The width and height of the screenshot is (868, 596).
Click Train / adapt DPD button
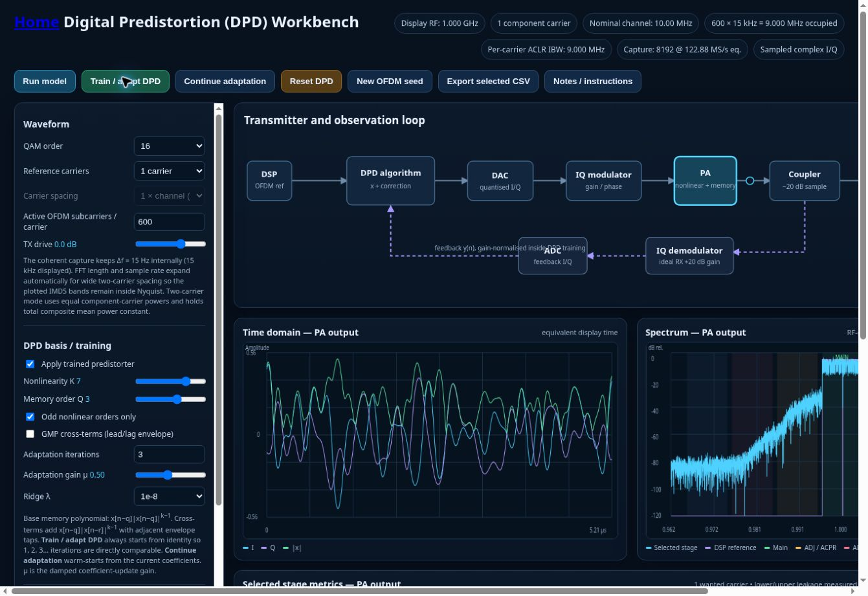pyautogui.click(x=126, y=81)
